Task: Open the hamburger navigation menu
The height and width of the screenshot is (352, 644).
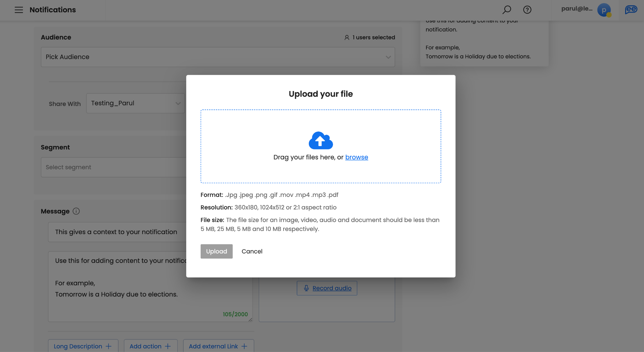Action: click(19, 10)
